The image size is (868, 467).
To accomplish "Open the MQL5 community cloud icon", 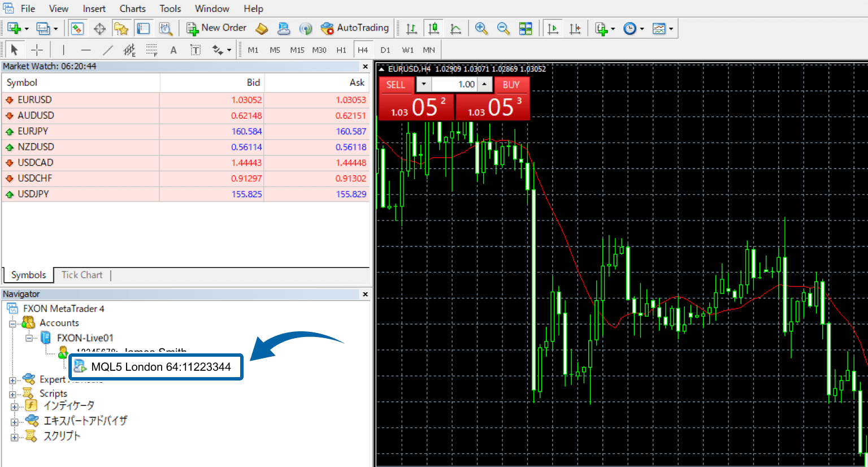I will click(x=284, y=28).
